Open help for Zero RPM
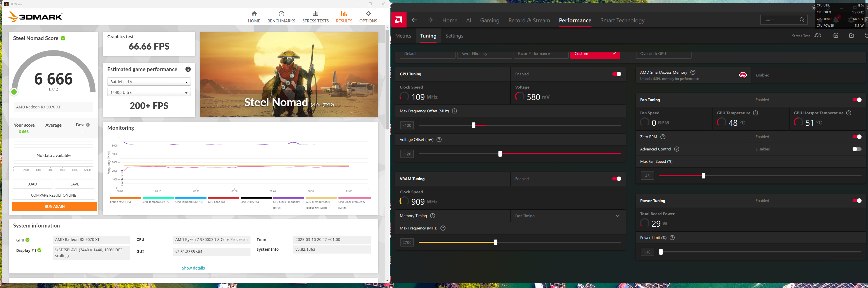 click(x=663, y=137)
